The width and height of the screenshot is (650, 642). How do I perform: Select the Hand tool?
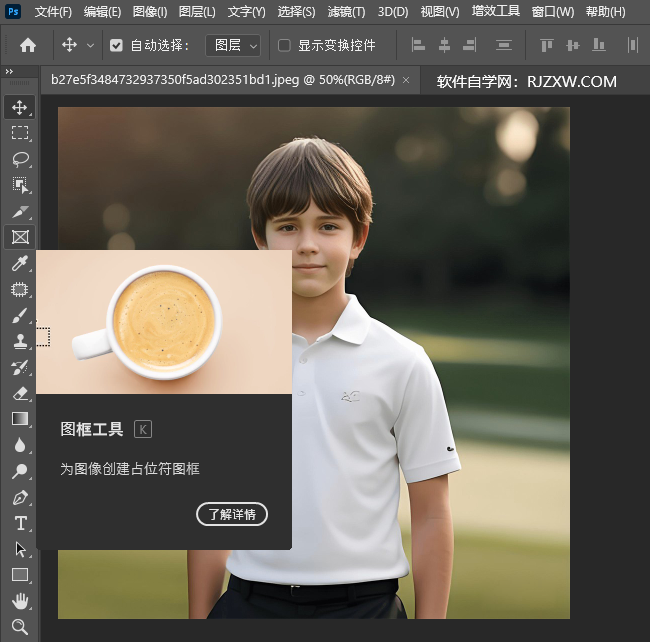click(x=19, y=601)
